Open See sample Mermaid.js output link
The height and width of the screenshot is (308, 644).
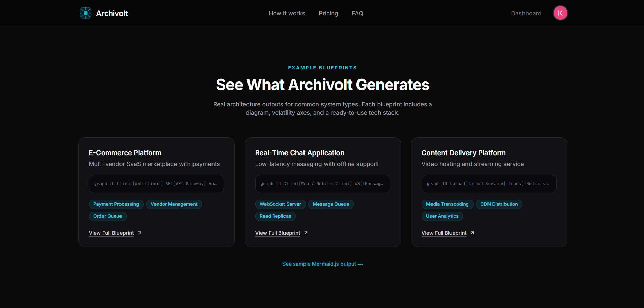(x=323, y=264)
